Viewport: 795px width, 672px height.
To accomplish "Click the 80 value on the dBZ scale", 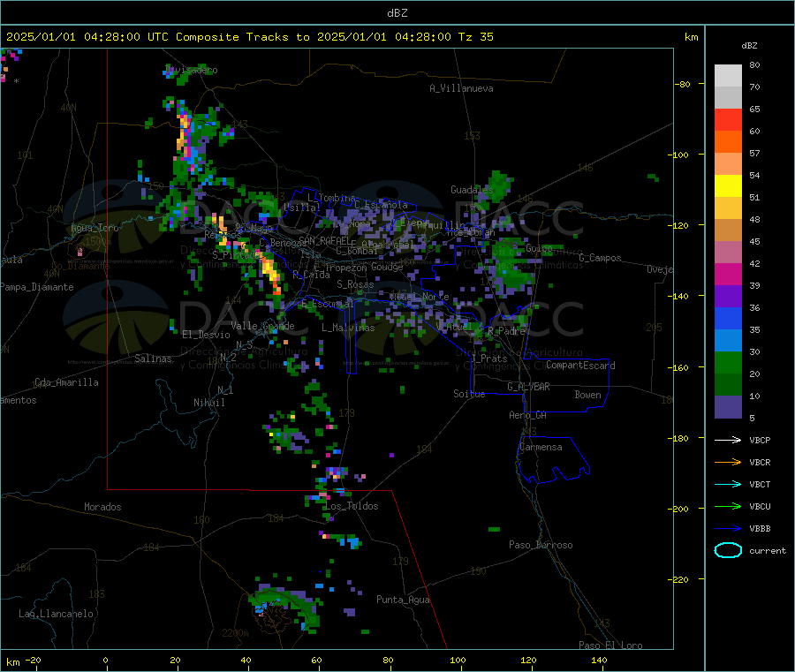I will coord(754,64).
